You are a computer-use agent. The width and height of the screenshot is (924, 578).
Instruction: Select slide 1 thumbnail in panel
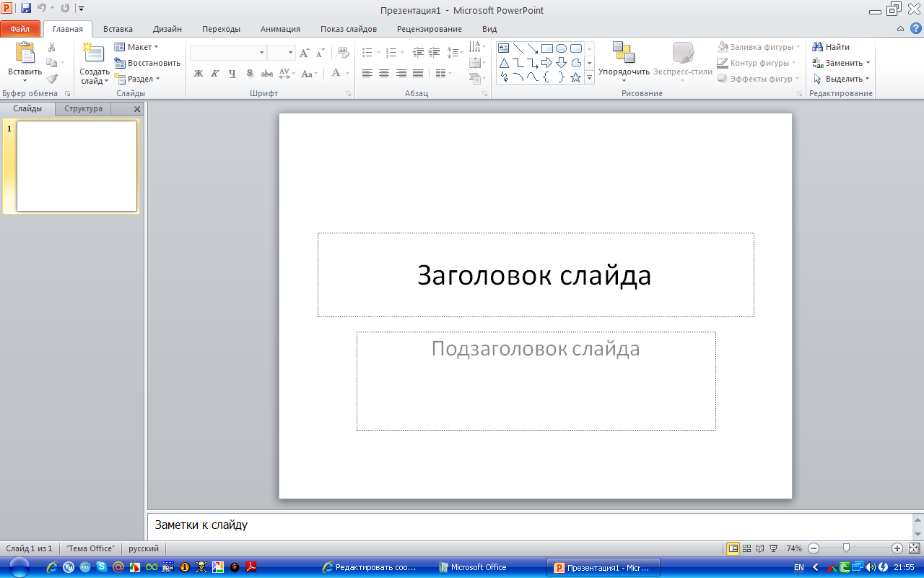pos(77,166)
